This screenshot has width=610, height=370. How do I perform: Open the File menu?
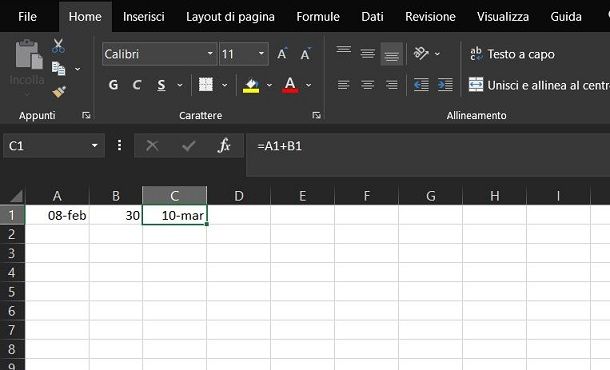click(x=27, y=17)
